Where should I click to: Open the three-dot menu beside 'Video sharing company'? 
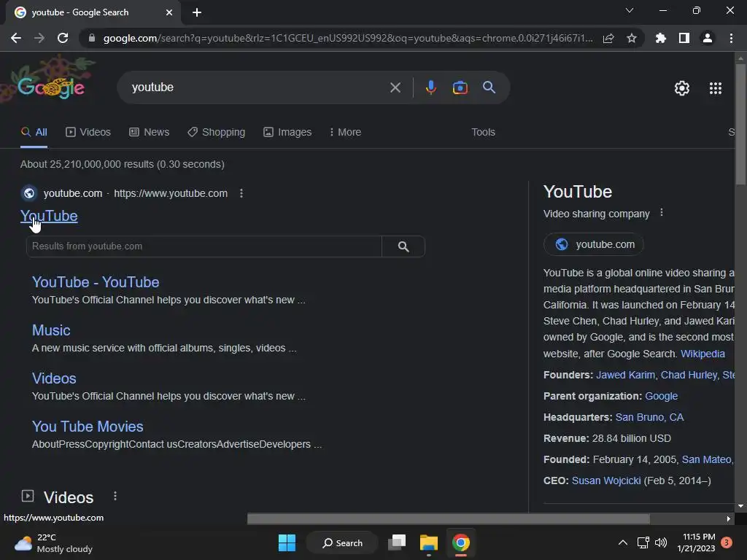coord(661,212)
